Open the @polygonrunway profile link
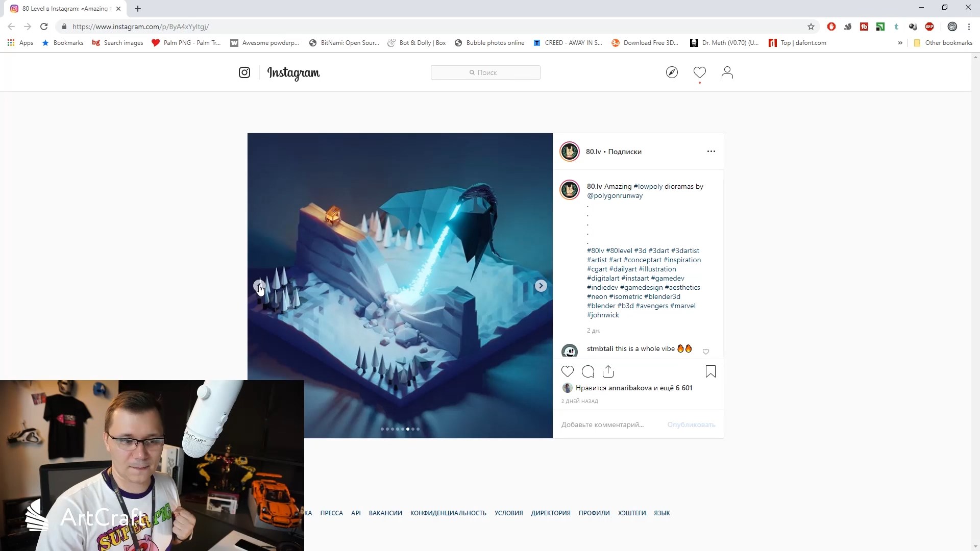 click(x=615, y=195)
